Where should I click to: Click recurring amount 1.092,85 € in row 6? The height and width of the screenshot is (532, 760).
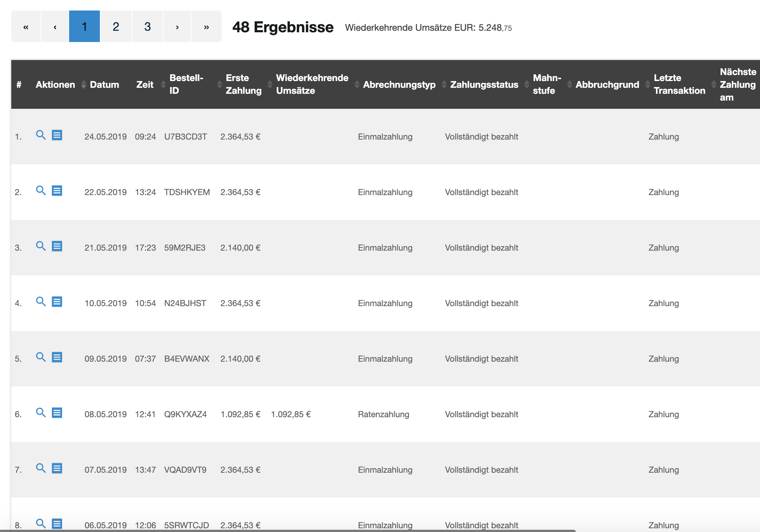[291, 414]
